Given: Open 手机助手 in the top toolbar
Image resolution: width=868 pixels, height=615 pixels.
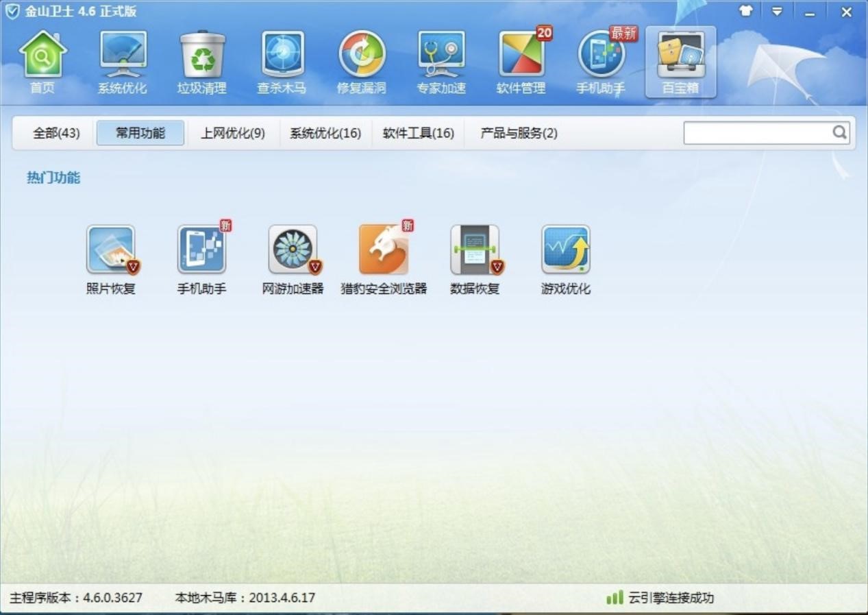Looking at the screenshot, I should pyautogui.click(x=601, y=62).
